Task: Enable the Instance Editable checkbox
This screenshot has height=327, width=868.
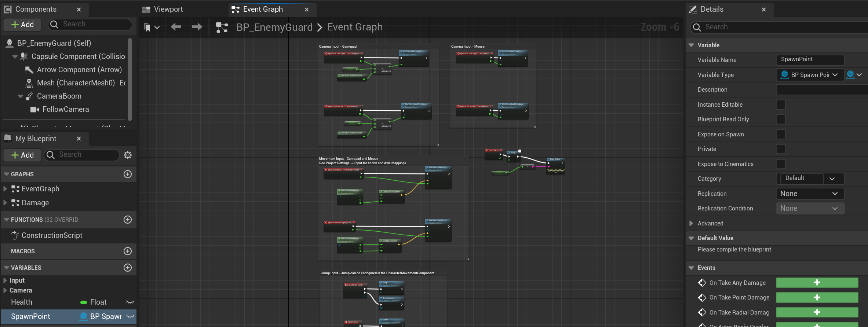Action: point(781,104)
